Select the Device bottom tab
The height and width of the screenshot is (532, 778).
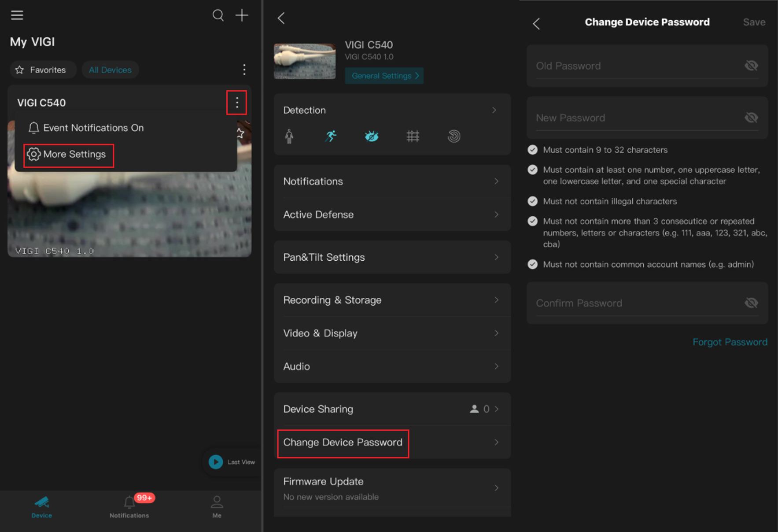pyautogui.click(x=42, y=507)
